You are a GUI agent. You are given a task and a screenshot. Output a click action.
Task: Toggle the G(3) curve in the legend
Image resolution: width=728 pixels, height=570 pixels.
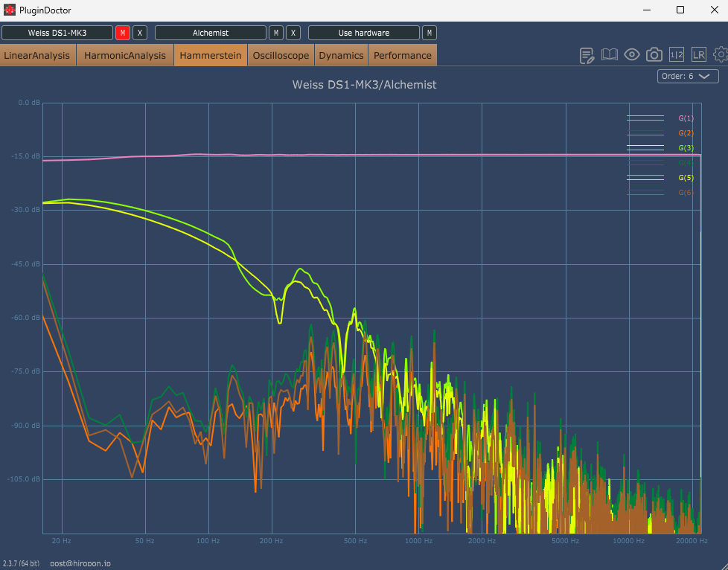click(x=660, y=147)
